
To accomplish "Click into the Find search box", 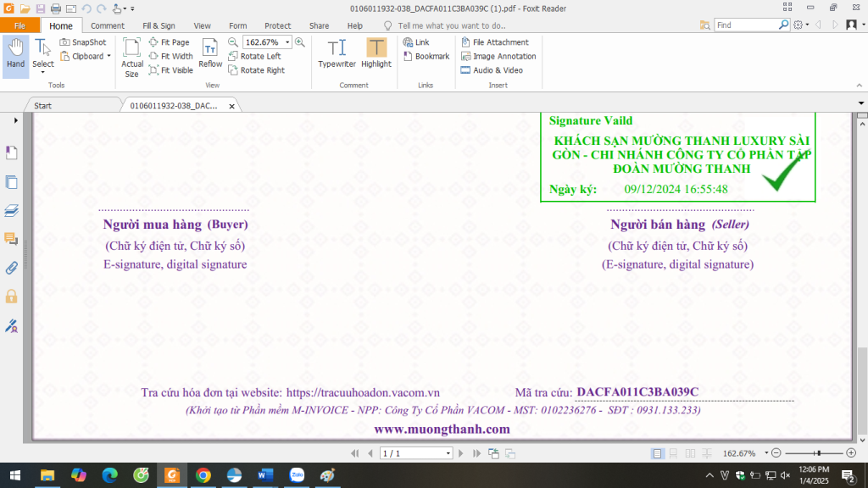I will coord(746,25).
